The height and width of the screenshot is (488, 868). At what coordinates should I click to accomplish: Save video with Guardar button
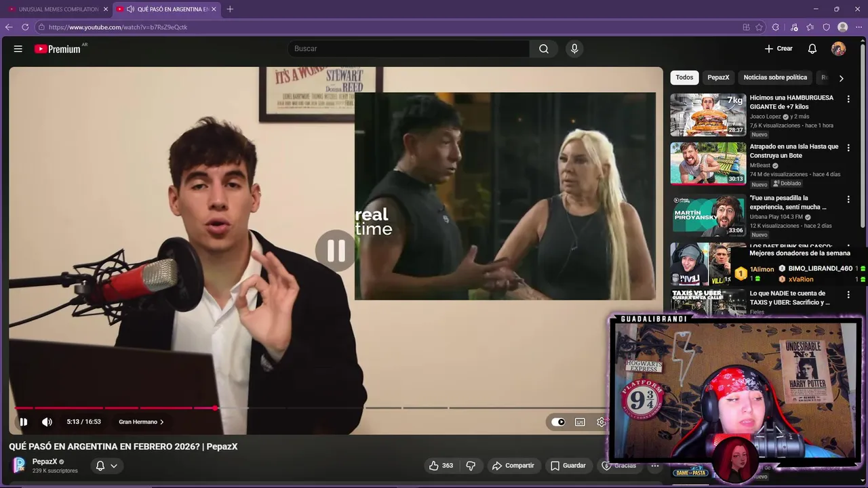coord(568,466)
